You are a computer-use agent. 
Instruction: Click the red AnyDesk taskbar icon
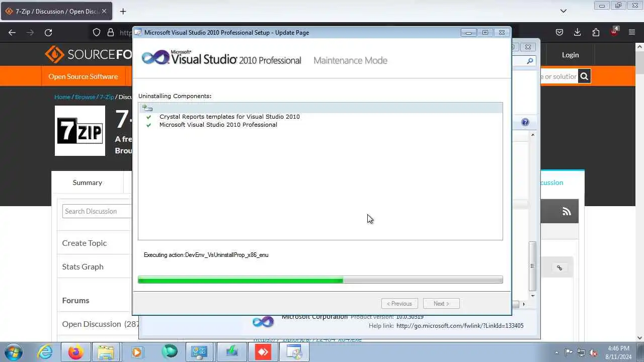[263, 352]
